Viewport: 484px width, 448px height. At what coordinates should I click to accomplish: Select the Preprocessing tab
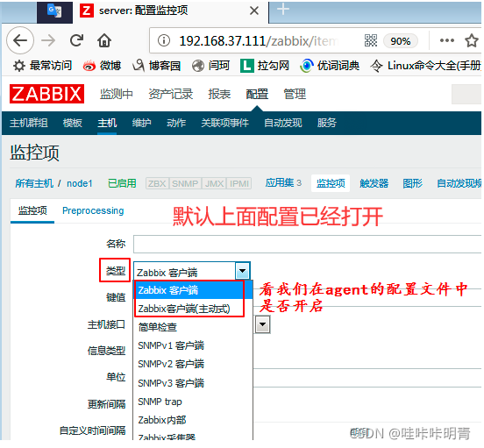[x=93, y=210]
